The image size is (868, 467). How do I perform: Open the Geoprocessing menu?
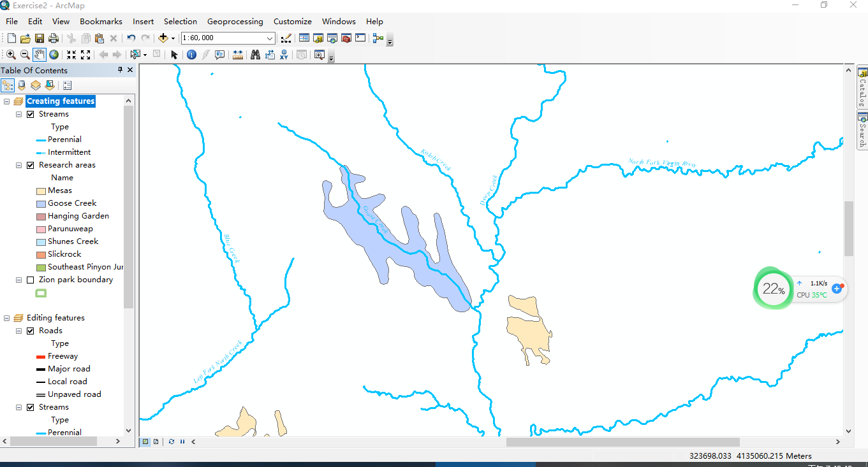coord(235,21)
